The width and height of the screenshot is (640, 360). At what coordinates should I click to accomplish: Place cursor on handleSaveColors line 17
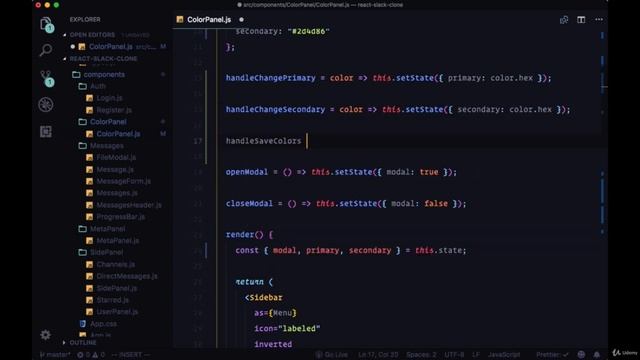pyautogui.click(x=263, y=141)
